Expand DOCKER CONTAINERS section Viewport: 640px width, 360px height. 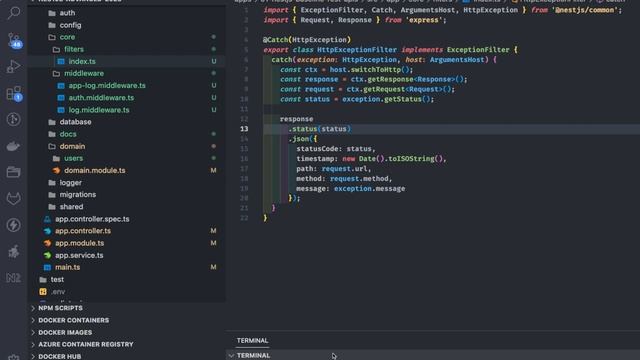(73, 320)
